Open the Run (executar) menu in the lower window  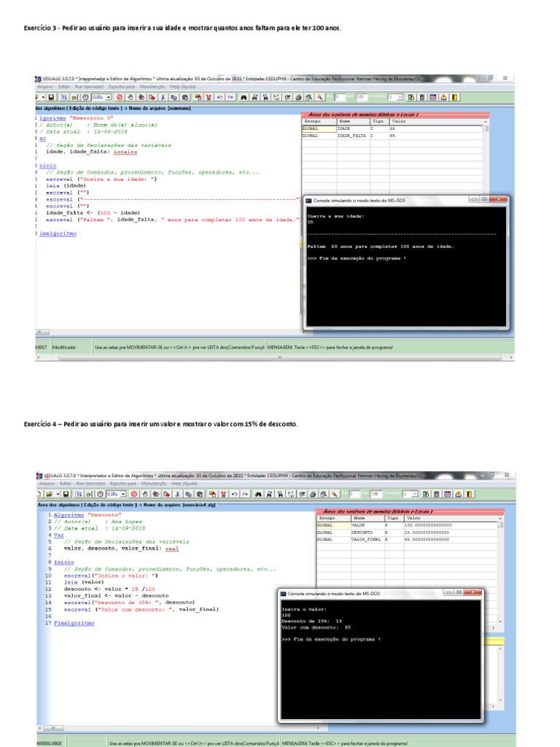90,484
